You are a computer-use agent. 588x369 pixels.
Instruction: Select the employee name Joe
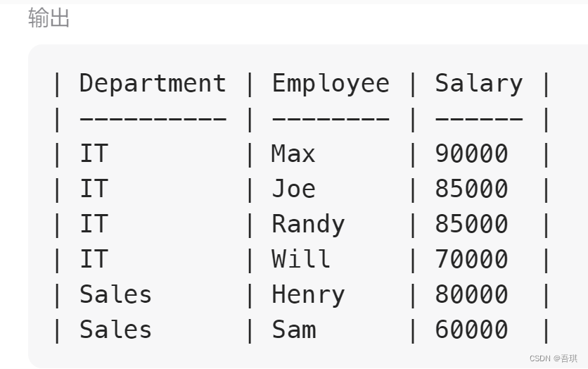pos(293,189)
